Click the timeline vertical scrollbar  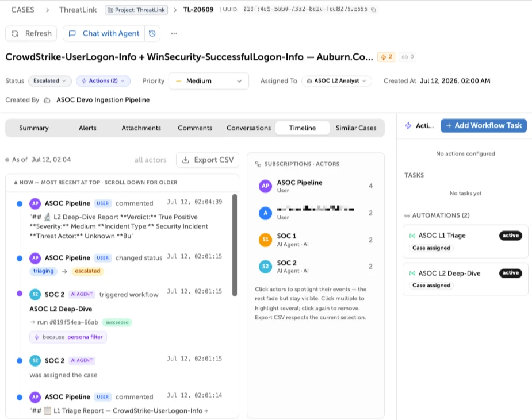[x=235, y=245]
